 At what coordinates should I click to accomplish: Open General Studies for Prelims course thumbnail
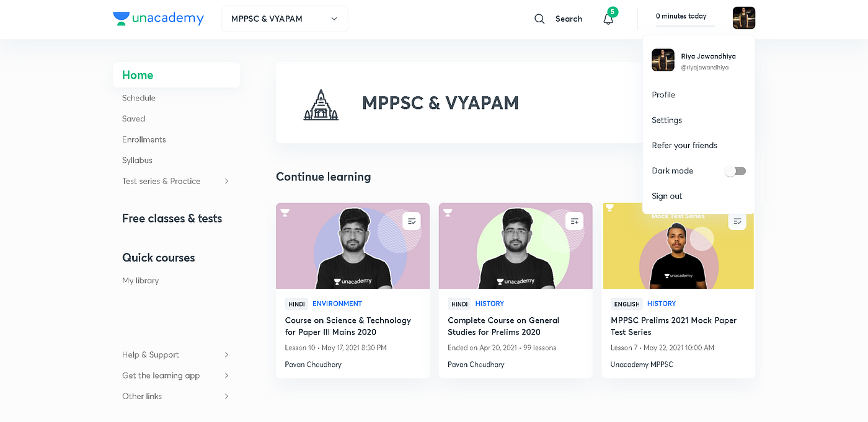[x=515, y=246]
